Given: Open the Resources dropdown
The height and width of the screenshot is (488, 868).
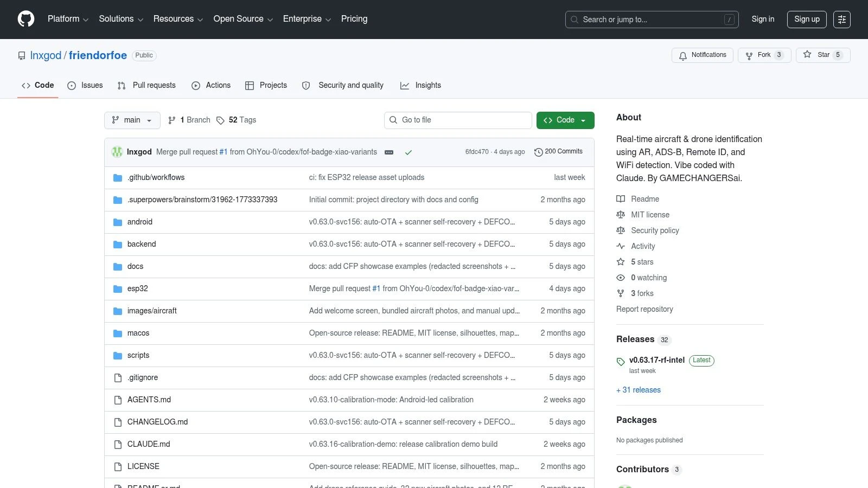Looking at the screenshot, I should [178, 19].
